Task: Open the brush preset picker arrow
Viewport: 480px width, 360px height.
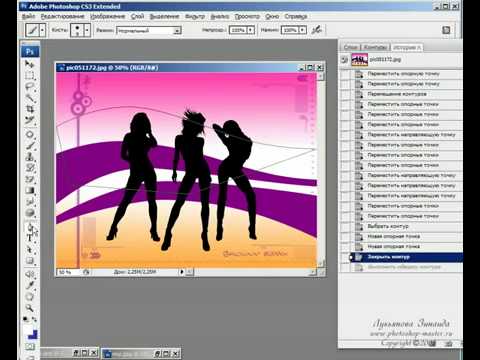Action: pyautogui.click(x=87, y=30)
